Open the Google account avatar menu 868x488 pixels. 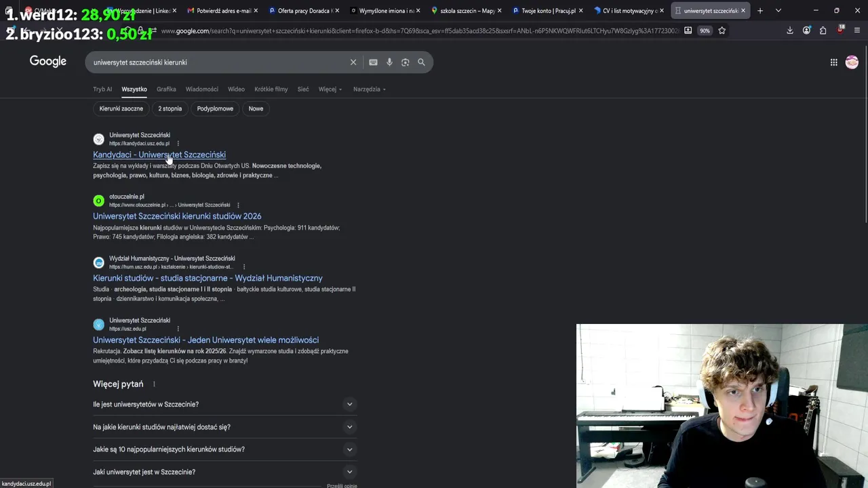click(x=852, y=62)
